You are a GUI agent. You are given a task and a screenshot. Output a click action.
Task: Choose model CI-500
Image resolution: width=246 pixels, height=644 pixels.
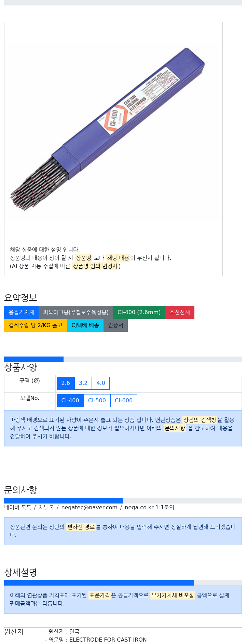coord(97,401)
